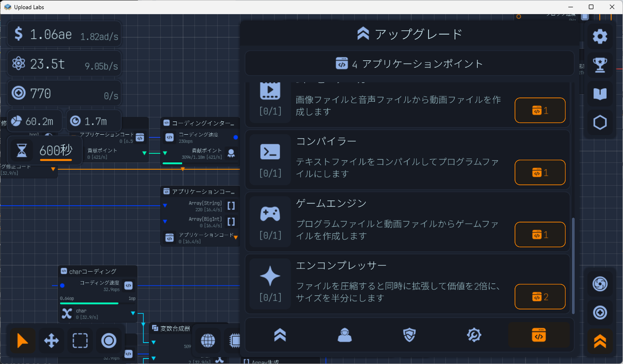
Task: Click the Encompressor sparkle star icon
Action: point(270,276)
